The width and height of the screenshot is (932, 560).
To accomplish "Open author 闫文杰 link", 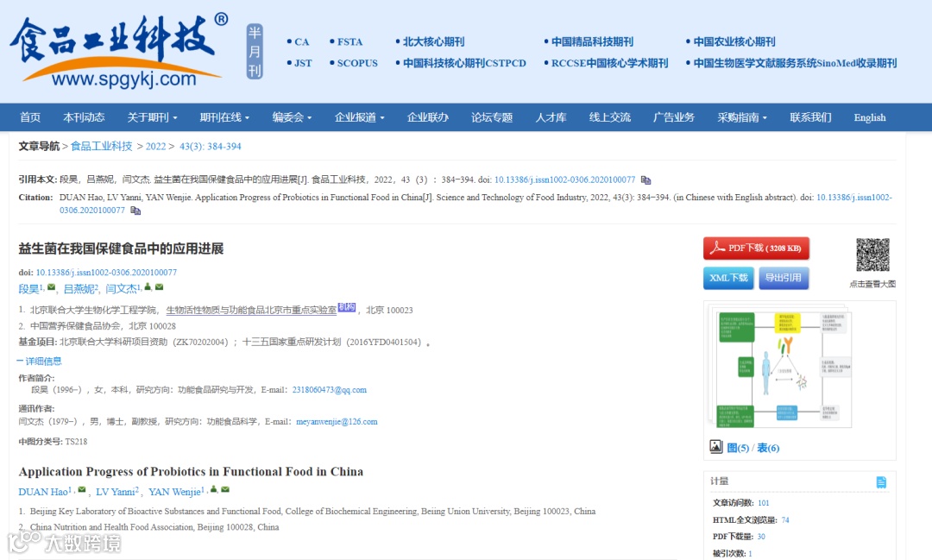I will point(122,289).
